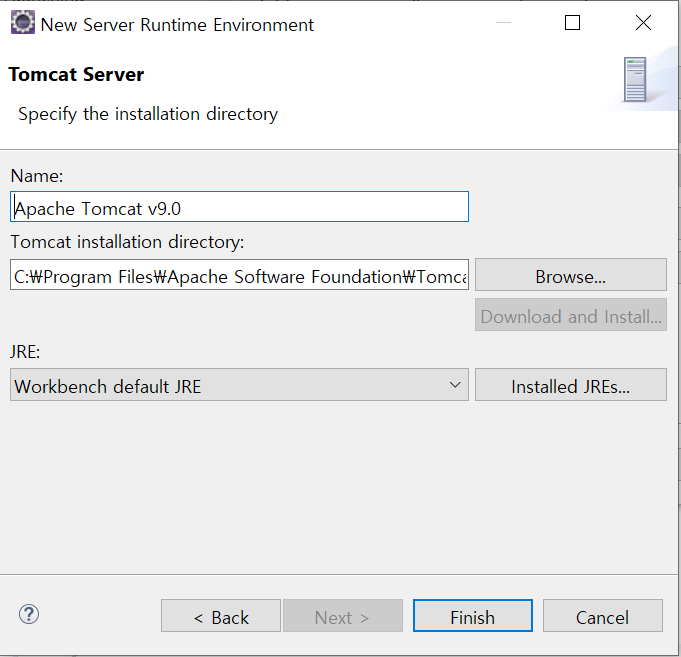Click the server tower wizard image

pyautogui.click(x=635, y=79)
